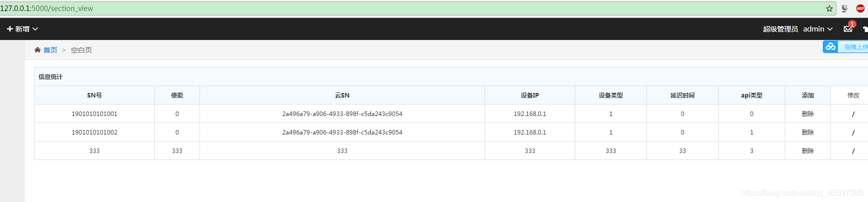The width and height of the screenshot is (868, 202).
Task: Go to 首页 breadcrumb link
Action: coord(51,50)
